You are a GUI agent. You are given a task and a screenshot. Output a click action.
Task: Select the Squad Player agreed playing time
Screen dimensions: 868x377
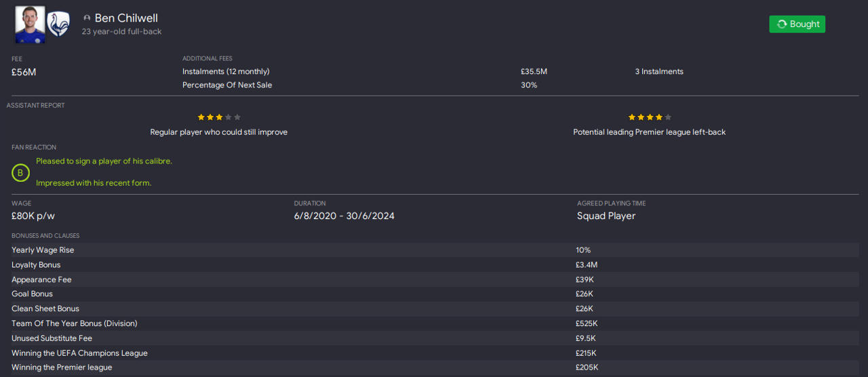(606, 216)
